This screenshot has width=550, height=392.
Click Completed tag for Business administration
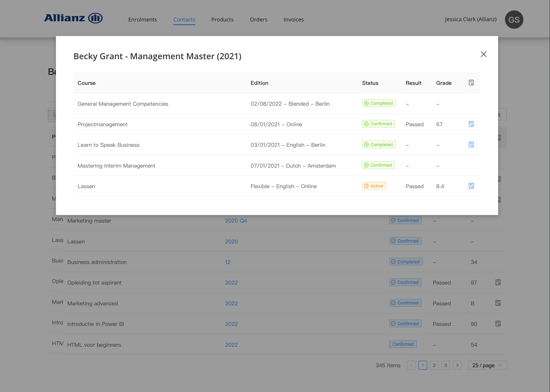coord(406,262)
